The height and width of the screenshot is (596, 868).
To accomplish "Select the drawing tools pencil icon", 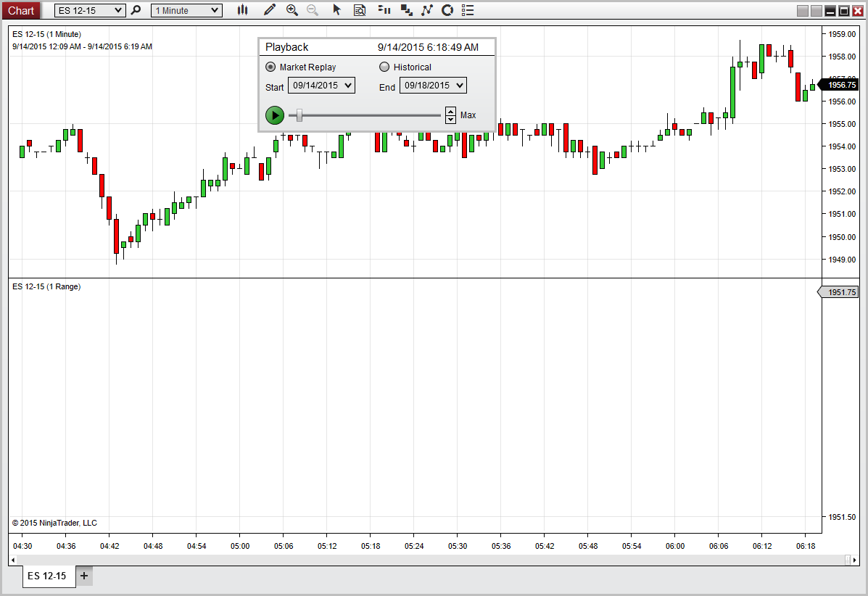I will [270, 10].
